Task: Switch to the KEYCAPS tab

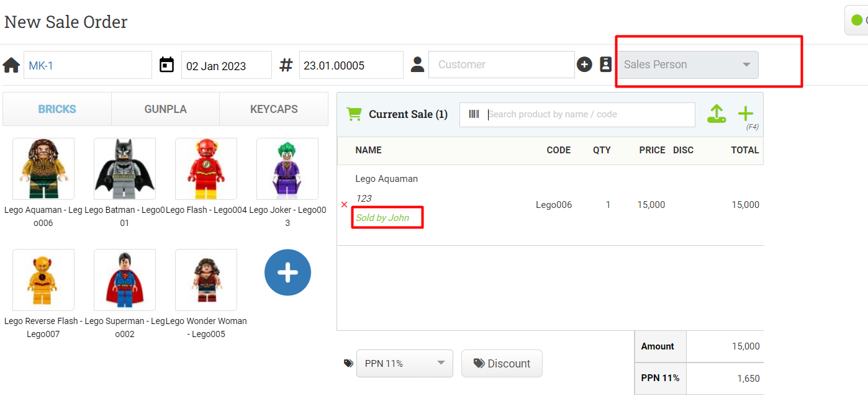Action: coord(274,109)
